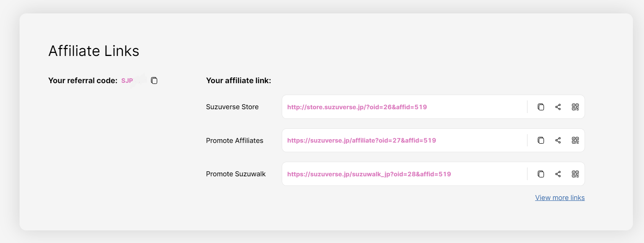Viewport: 644px width, 243px height.
Task: Click the Promote Suzuwalk label
Action: pos(236,174)
